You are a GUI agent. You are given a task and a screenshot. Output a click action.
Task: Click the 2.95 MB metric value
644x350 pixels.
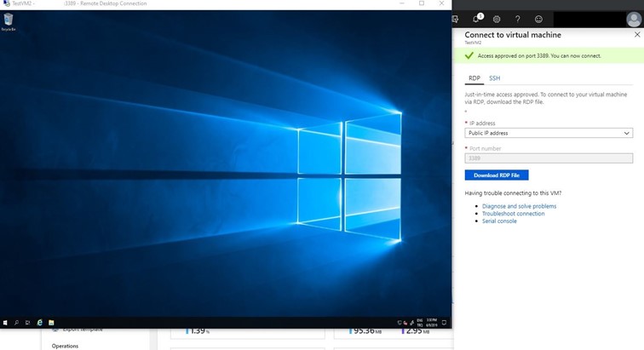click(417, 330)
